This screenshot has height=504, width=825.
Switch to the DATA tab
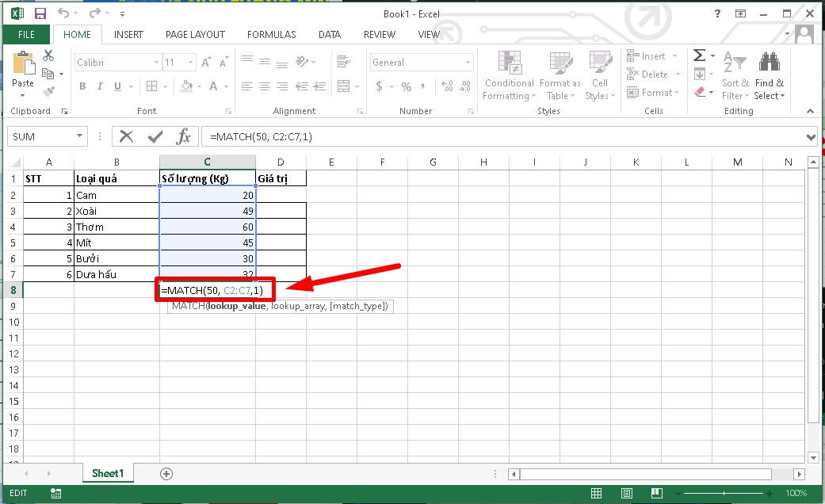tap(330, 35)
